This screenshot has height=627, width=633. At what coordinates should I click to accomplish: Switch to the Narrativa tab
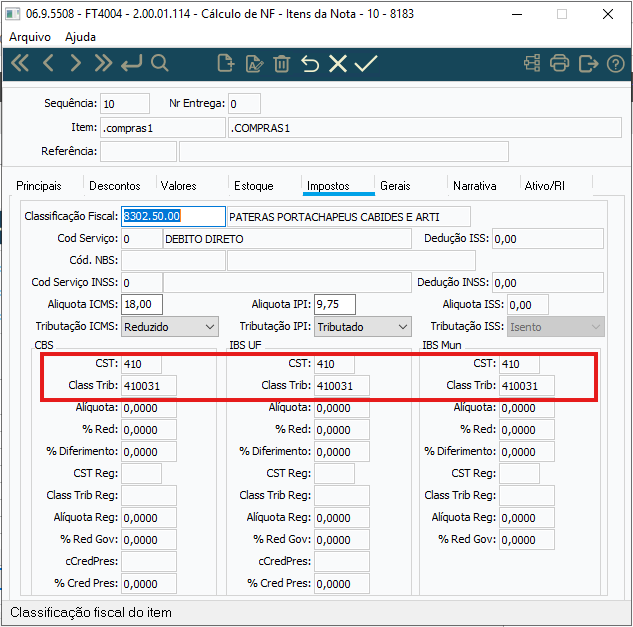(474, 186)
